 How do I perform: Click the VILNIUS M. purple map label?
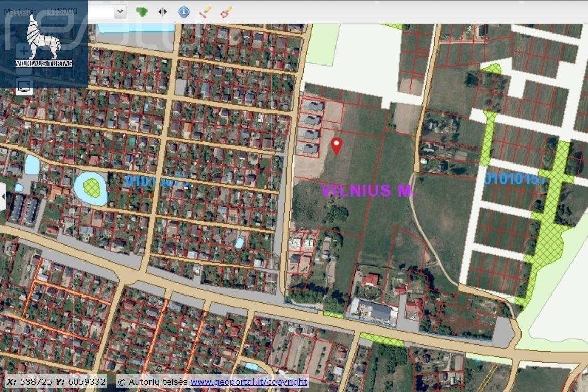[369, 190]
